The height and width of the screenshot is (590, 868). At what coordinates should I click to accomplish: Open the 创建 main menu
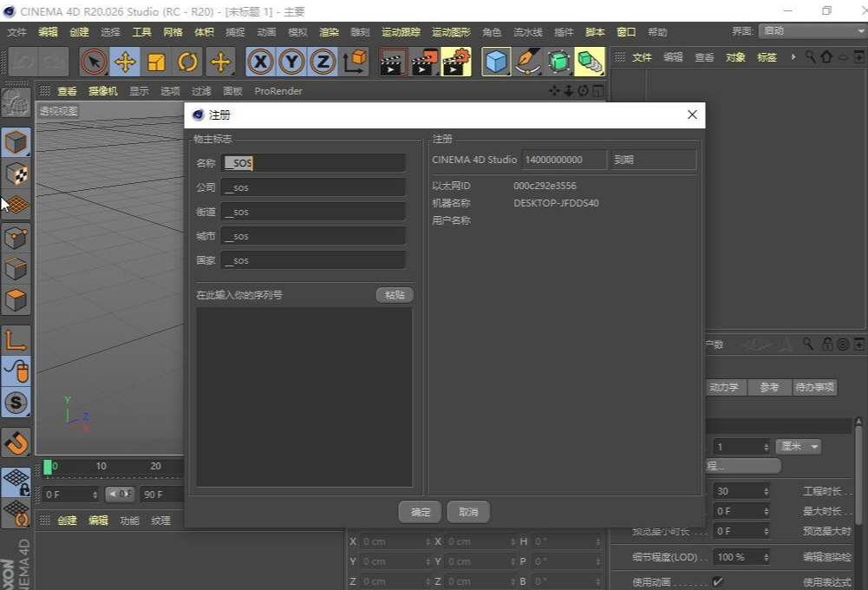coord(79,32)
